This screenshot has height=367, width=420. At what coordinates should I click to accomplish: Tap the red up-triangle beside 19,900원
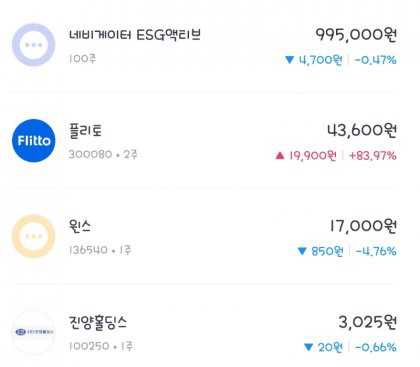(280, 155)
